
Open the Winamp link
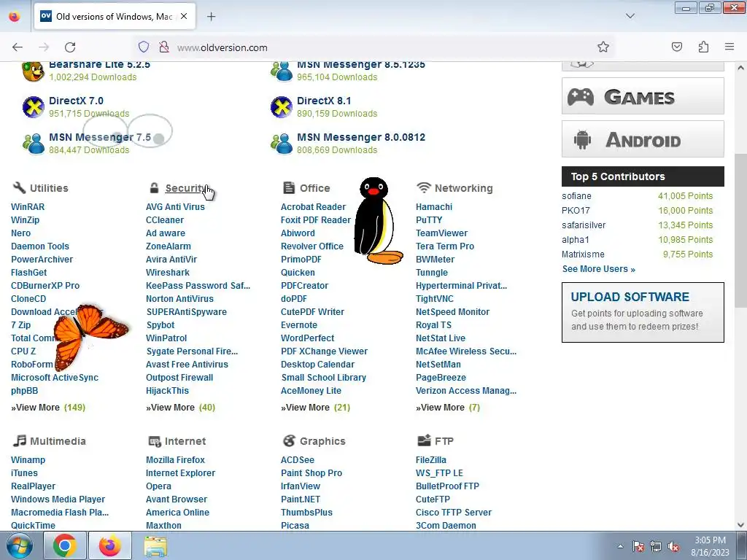tap(28, 460)
